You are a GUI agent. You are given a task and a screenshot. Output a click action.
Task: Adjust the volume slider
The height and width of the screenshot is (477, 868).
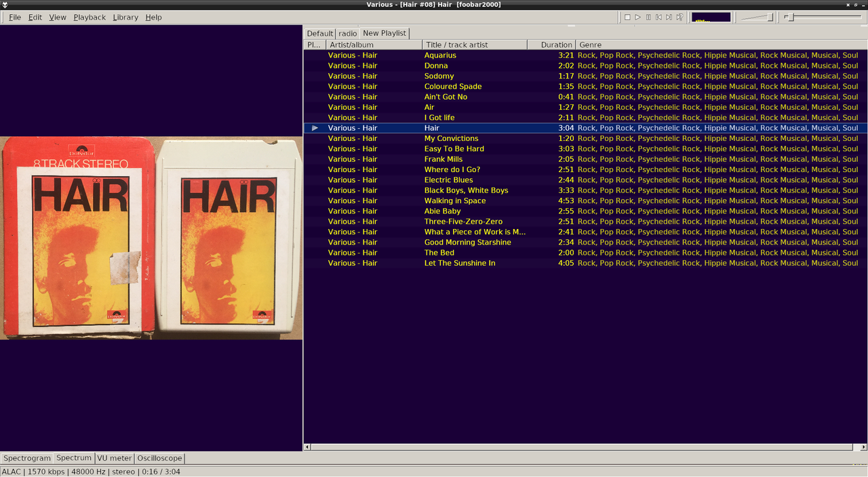click(x=756, y=17)
